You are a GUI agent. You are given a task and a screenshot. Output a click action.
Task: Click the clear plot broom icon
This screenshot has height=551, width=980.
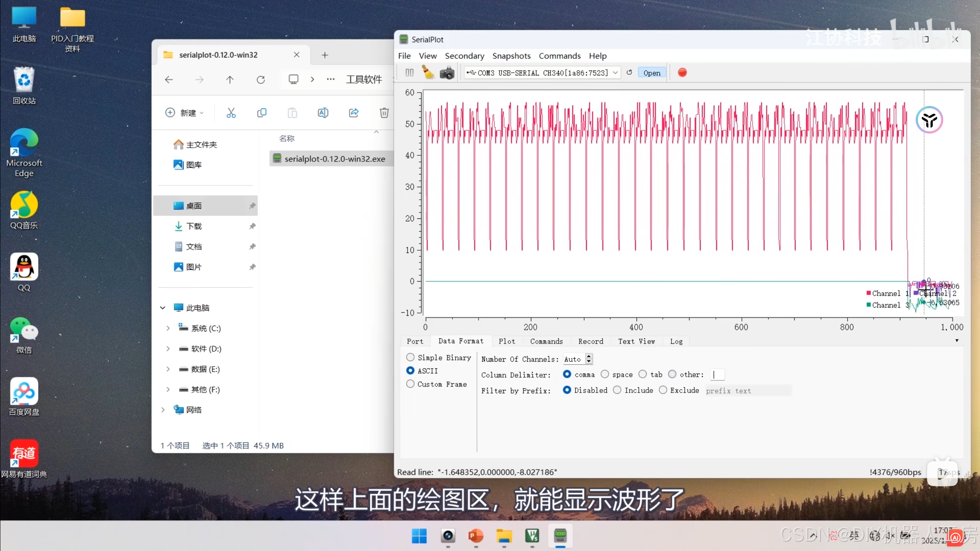pos(428,72)
